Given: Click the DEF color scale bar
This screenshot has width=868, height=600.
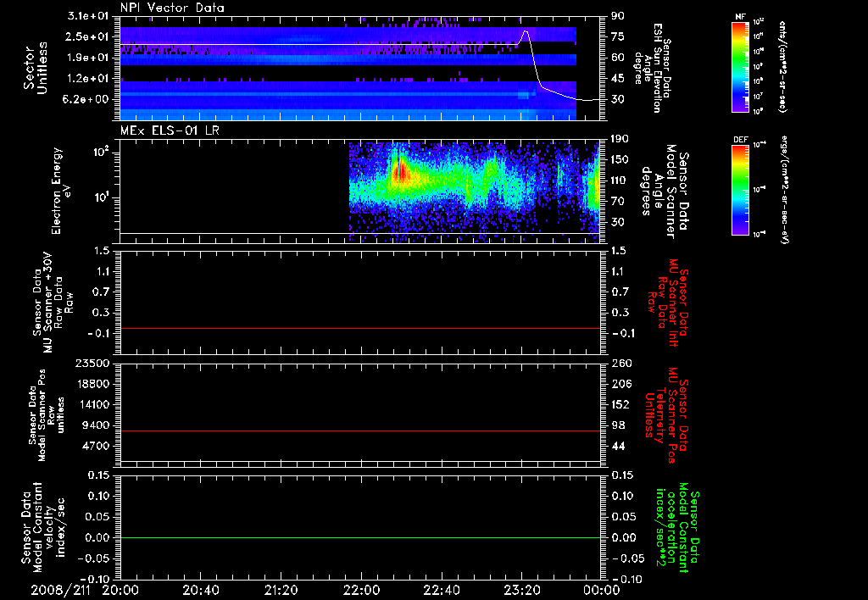Looking at the screenshot, I should 740,190.
